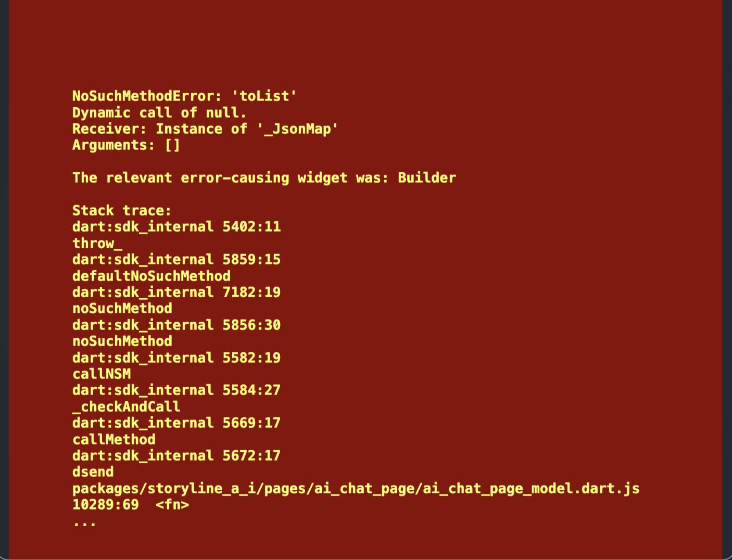This screenshot has width=732, height=560.
Task: Click the defaultNoSuchMethod stack frame
Action: (152, 276)
